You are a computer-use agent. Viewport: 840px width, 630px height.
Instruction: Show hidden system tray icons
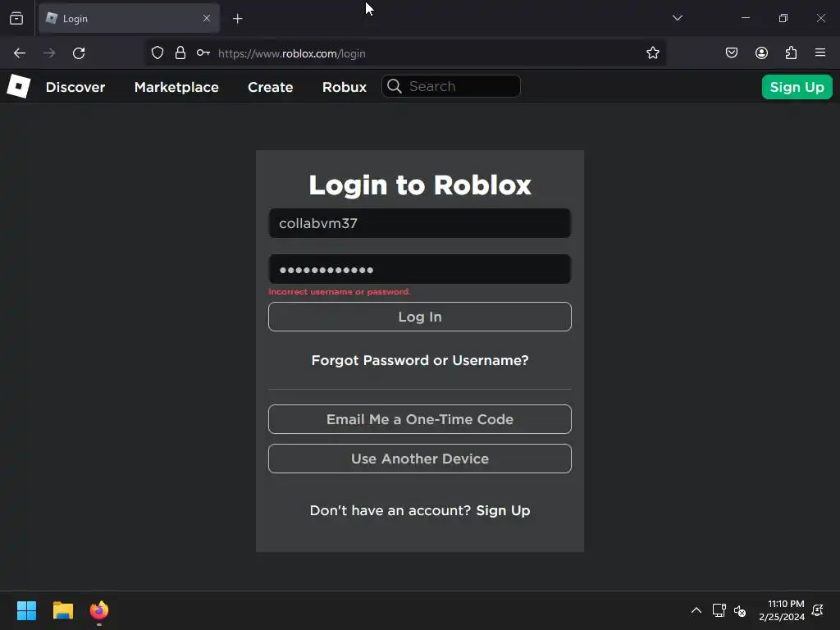(x=696, y=610)
